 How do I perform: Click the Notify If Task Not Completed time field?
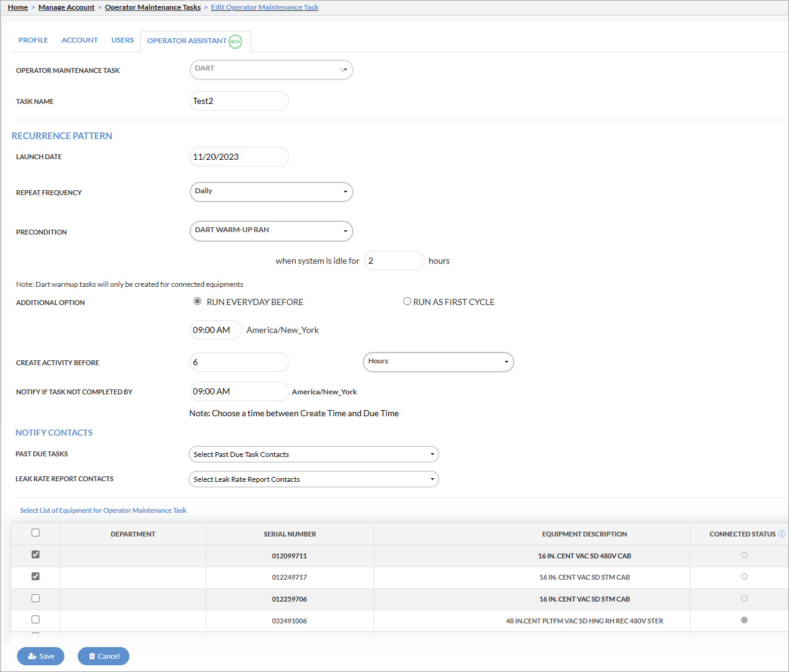tap(239, 391)
